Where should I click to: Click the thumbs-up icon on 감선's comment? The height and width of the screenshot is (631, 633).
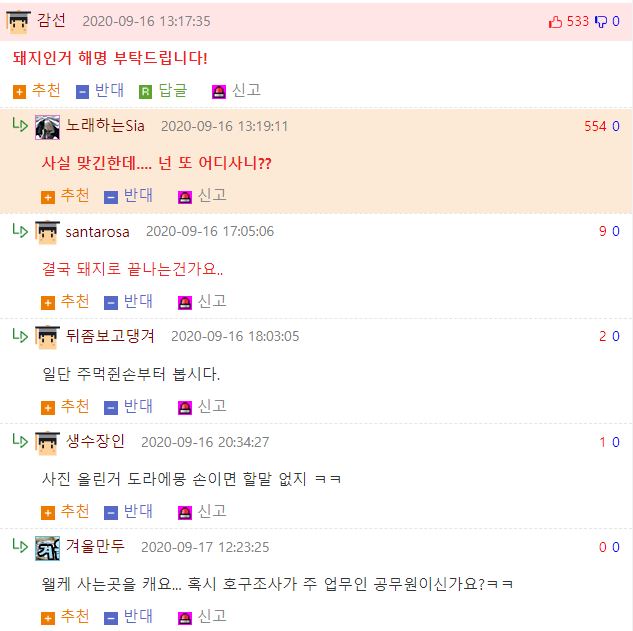[x=555, y=21]
